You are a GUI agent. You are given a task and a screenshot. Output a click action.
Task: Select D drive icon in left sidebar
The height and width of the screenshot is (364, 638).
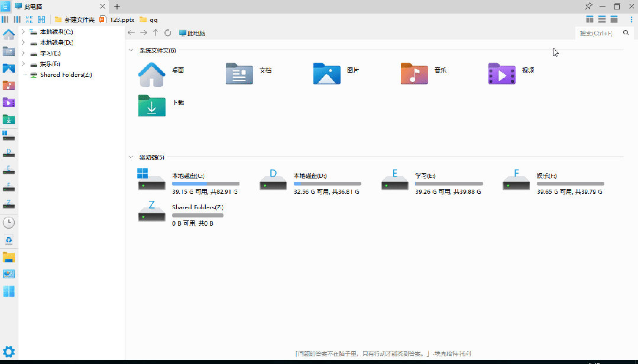pyautogui.click(x=8, y=153)
